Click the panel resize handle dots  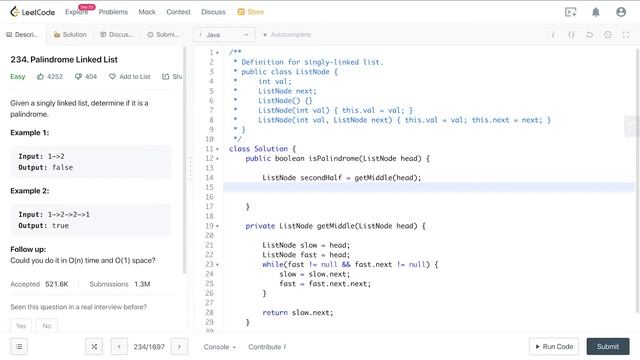(x=190, y=168)
